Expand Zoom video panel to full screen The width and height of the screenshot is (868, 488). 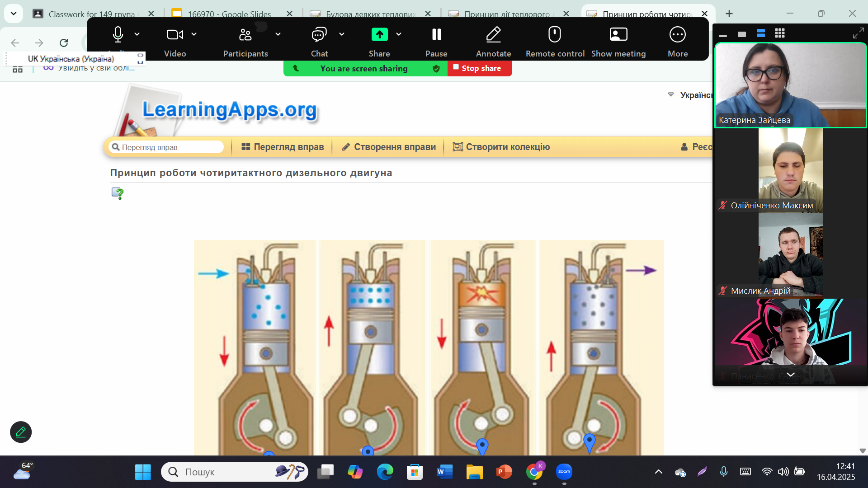[858, 33]
